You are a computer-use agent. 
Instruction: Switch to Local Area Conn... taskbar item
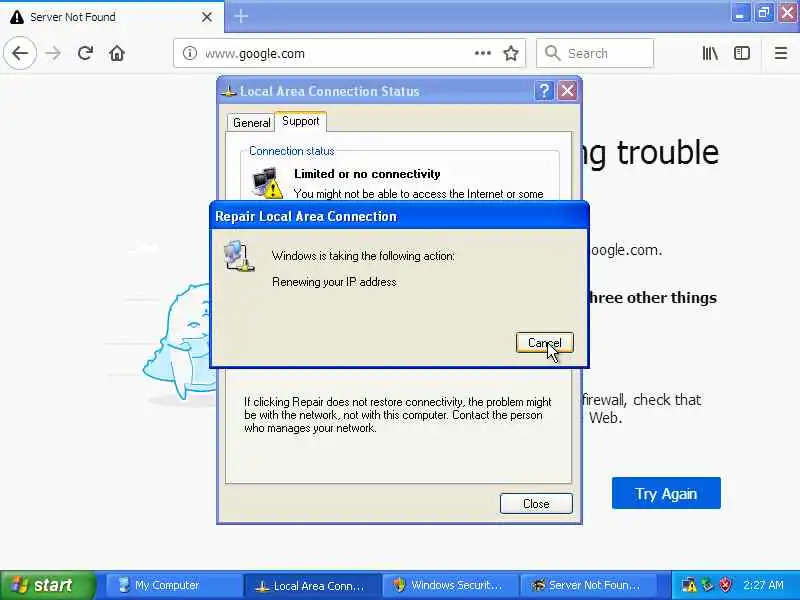[x=312, y=585]
